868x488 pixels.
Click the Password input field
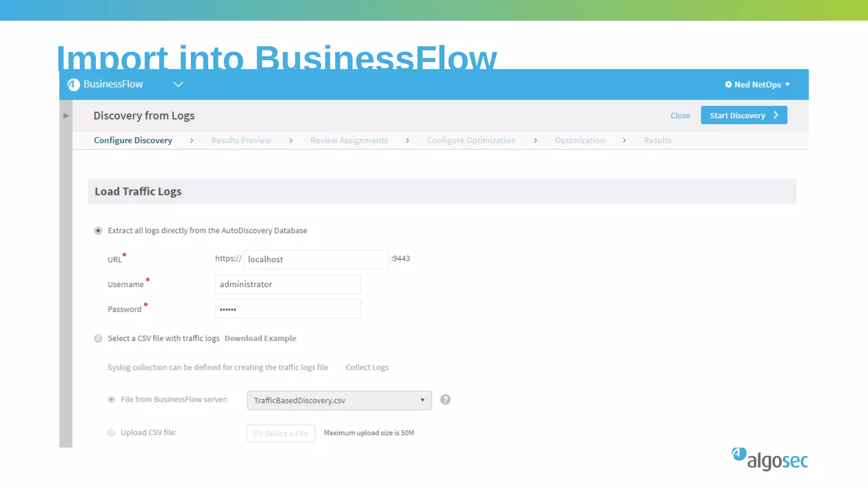(x=288, y=309)
